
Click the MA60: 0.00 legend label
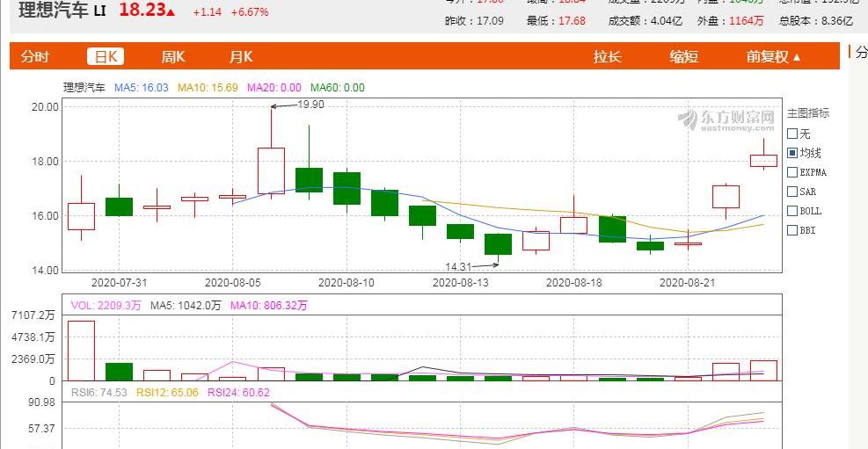(x=338, y=87)
